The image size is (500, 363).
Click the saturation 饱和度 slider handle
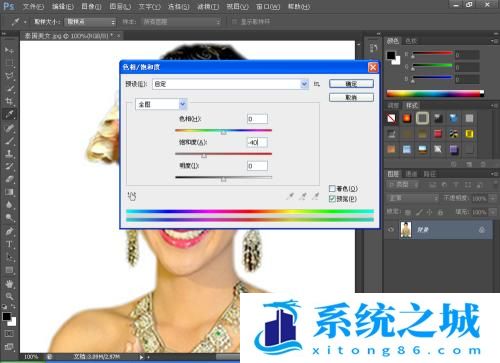[204, 156]
